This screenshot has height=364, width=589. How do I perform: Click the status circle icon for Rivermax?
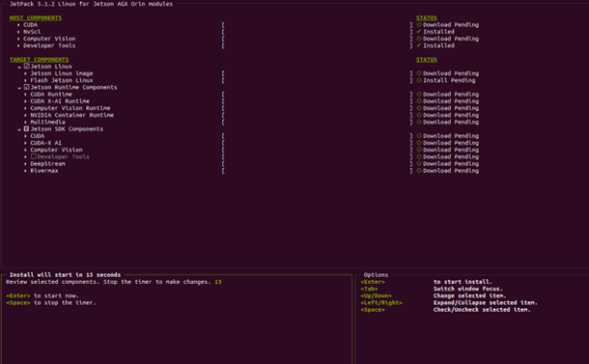[x=419, y=171]
